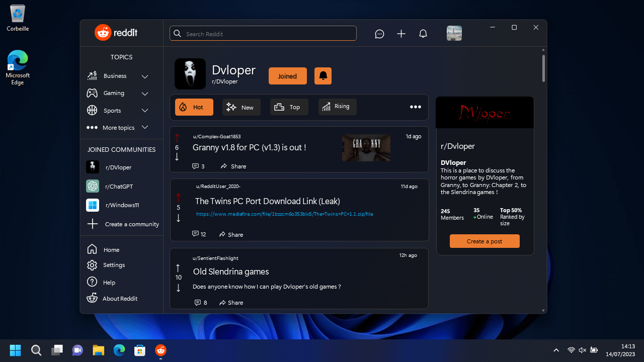This screenshot has width=644, height=362.
Task: Open user u/Complex-Goat1853 profile
Action: pyautogui.click(x=217, y=136)
